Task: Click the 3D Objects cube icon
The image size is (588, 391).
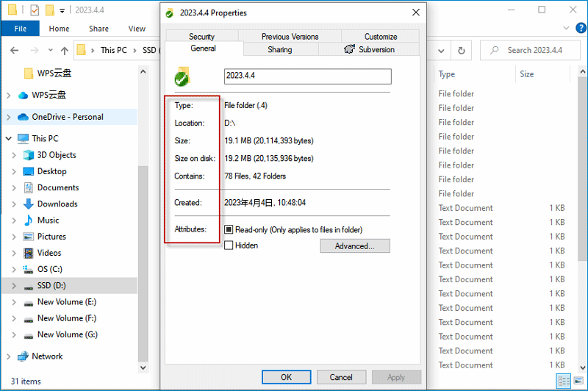Action: (x=29, y=155)
